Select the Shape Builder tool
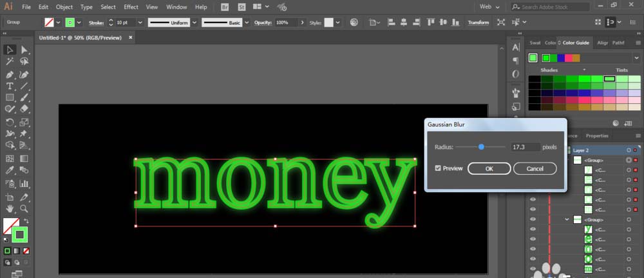 10,145
